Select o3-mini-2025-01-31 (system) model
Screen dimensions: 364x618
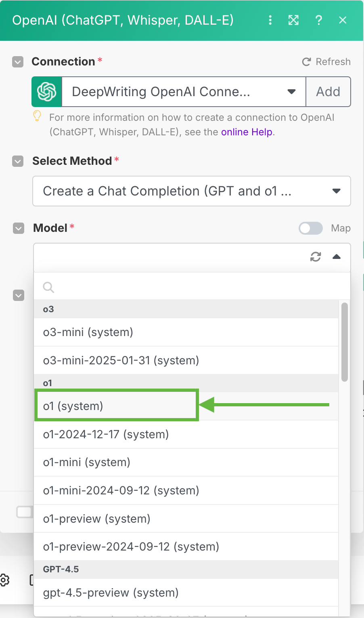[186, 360]
